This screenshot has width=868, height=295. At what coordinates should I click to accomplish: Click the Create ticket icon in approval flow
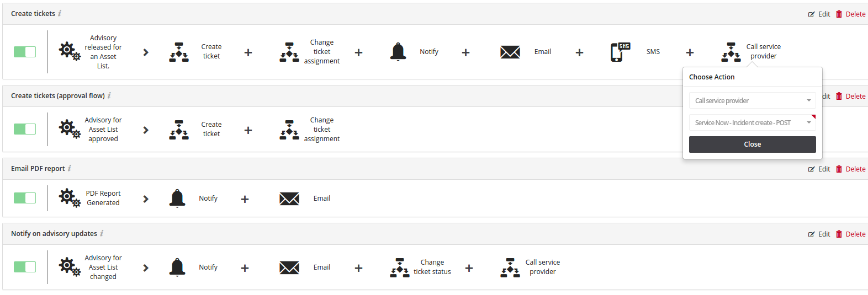178,130
